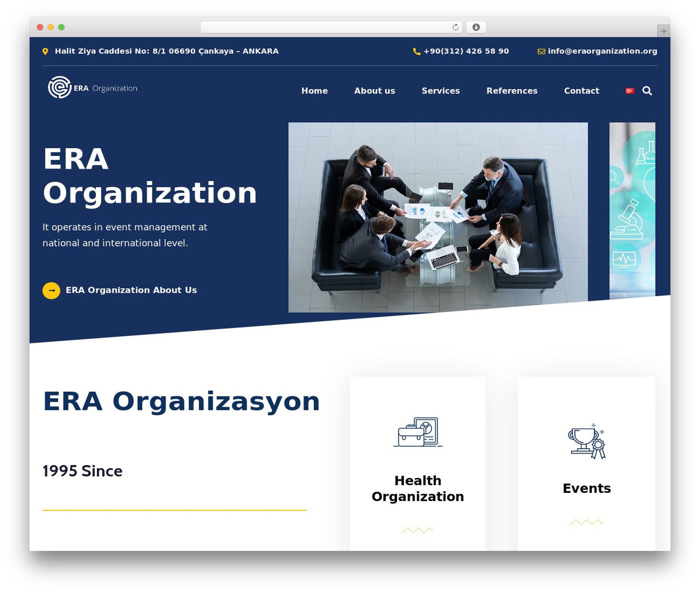700x593 pixels.
Task: Click the ERA Organization hero heading
Action: (x=150, y=176)
